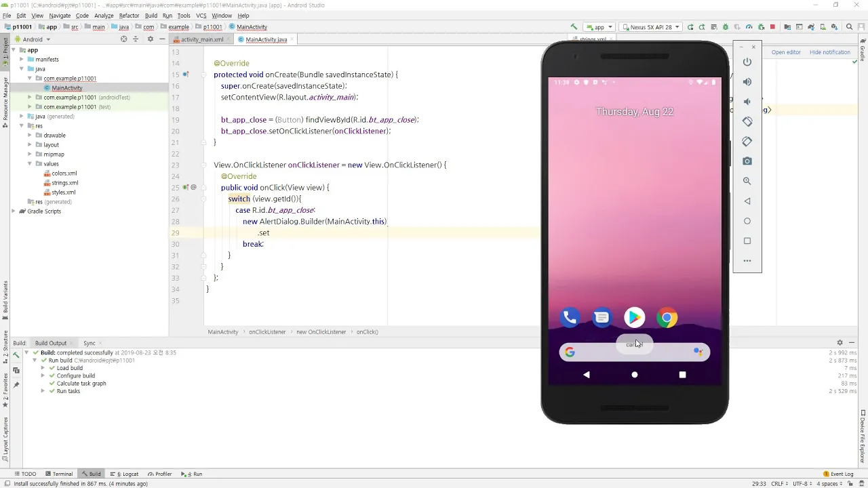This screenshot has width=868, height=488.
Task: Take an emulator screenshot with camera icon
Action: click(x=747, y=161)
